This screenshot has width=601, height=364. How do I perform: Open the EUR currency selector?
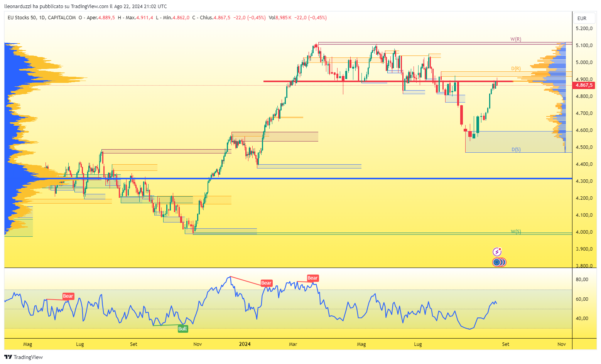[x=584, y=18]
